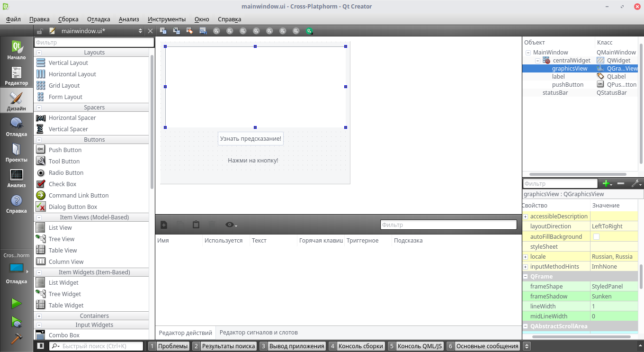This screenshot has width=644, height=352.
Task: Open the Cros...horm kit selector
Action: coord(17,268)
